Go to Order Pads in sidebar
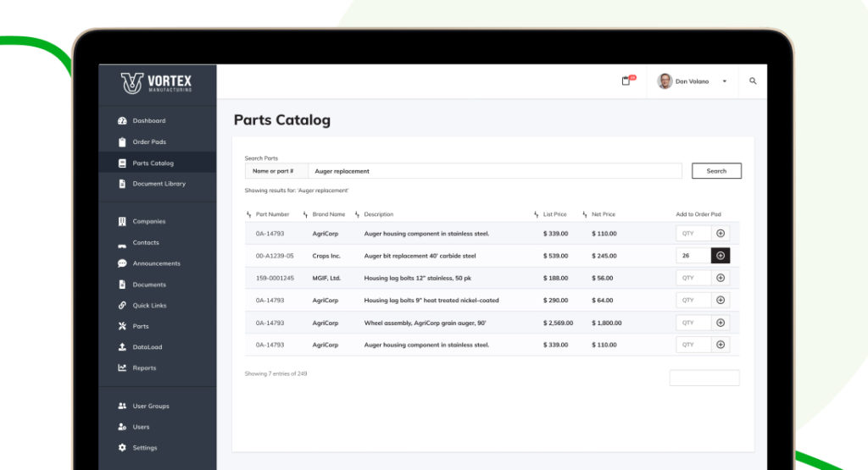Screen dimensions: 868x470 tap(149, 142)
